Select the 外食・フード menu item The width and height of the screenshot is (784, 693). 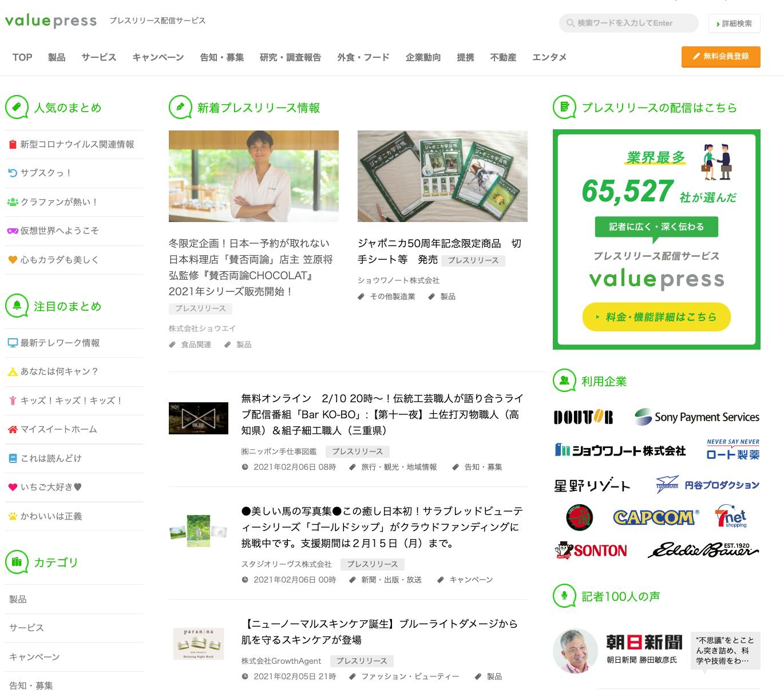[363, 57]
